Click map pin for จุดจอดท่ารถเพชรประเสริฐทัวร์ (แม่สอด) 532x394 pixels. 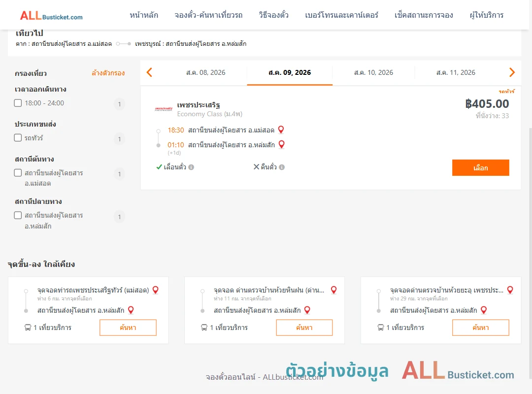(155, 290)
